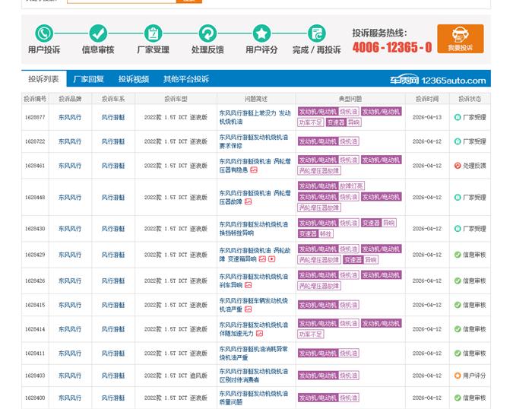This screenshot has width=532, height=409.
Task: Click 东风风行 brand link in row 1628722
Action: tap(69, 141)
